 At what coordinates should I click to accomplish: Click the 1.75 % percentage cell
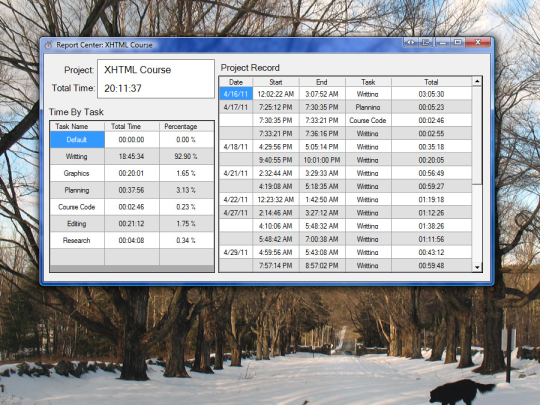coord(187,224)
